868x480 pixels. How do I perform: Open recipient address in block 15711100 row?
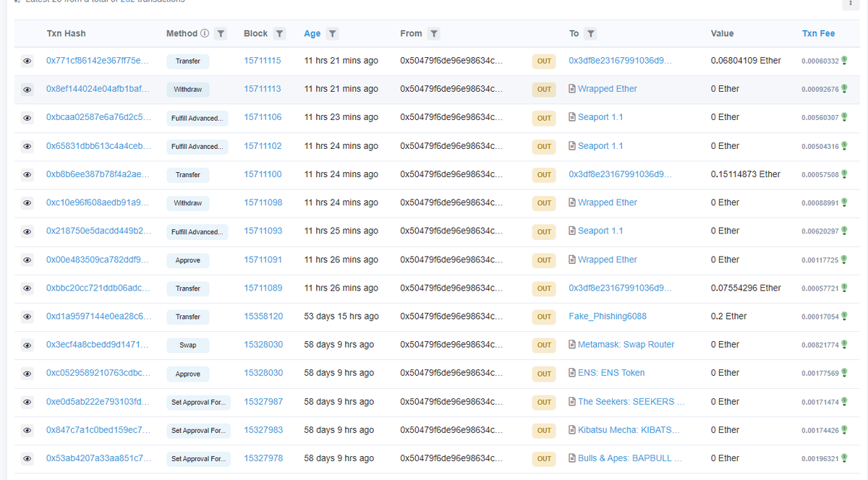pos(621,174)
